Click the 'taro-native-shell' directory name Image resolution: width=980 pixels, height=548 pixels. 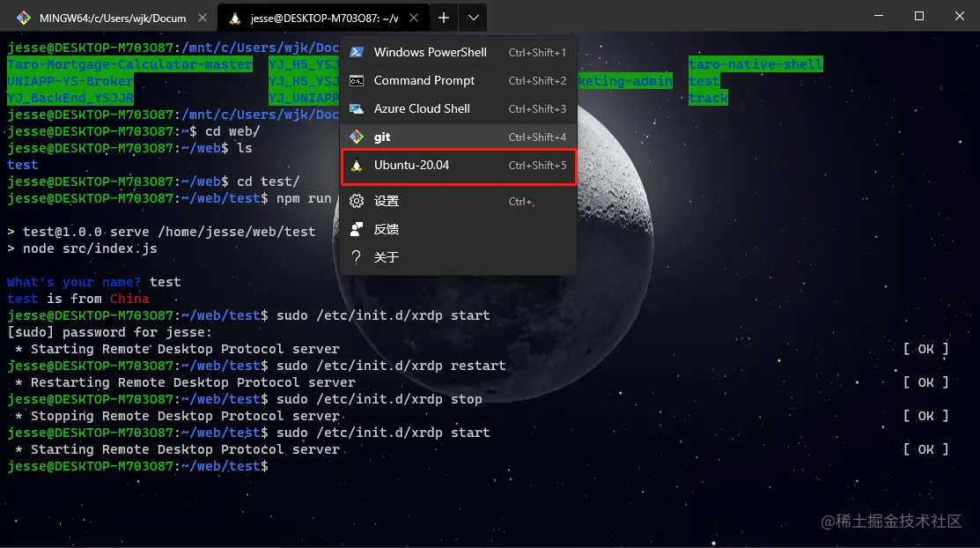[x=755, y=64]
